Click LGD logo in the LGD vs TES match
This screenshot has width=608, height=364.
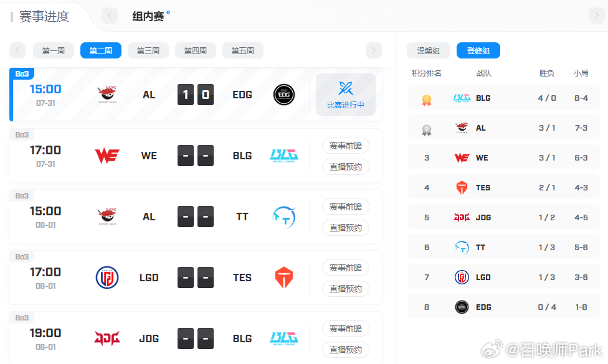pyautogui.click(x=107, y=278)
